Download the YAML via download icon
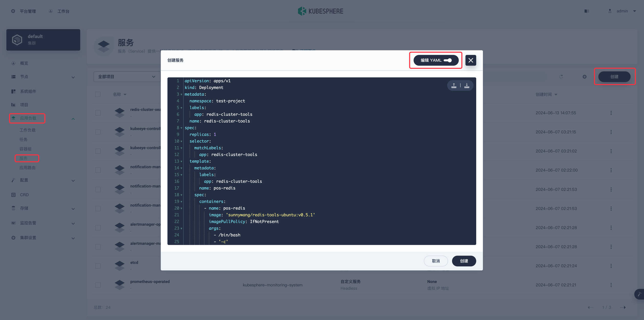644x320 pixels. 467,85
